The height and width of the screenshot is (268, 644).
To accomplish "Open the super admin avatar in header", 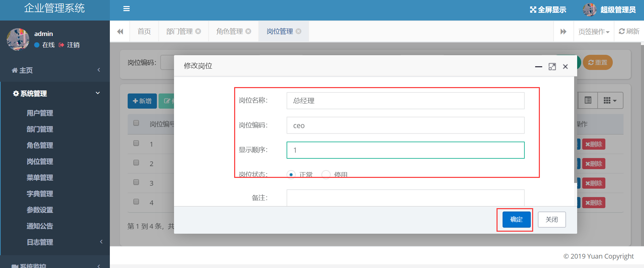I will click(590, 10).
